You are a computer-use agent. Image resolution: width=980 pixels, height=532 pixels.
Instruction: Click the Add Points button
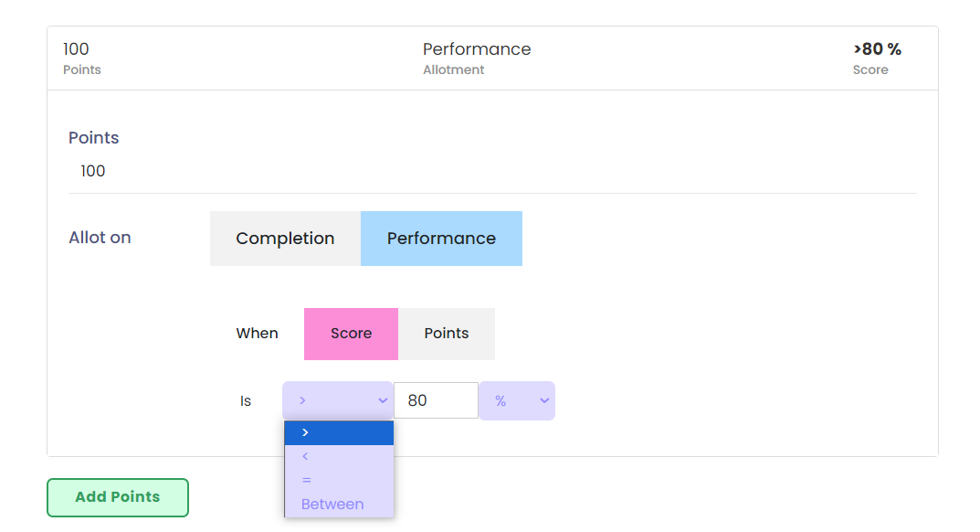(118, 497)
